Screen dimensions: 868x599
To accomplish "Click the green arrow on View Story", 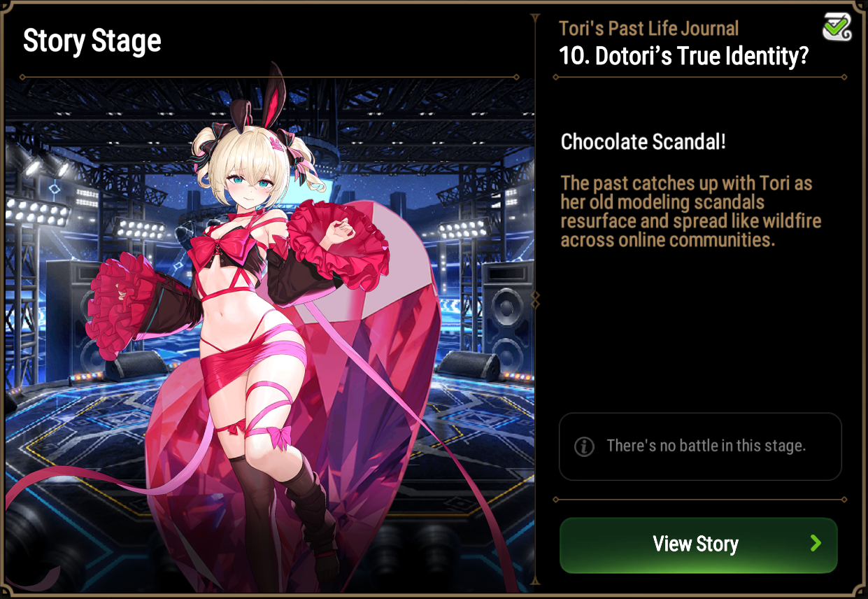I will coord(816,544).
